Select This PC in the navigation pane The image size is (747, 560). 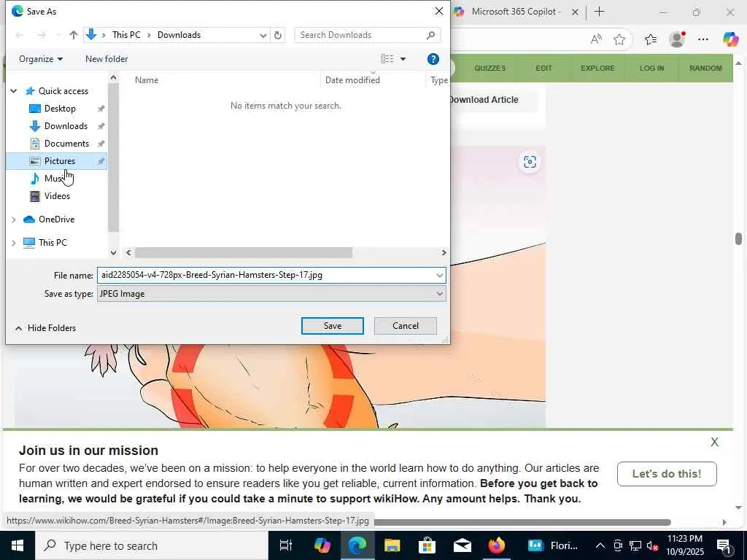(53, 243)
